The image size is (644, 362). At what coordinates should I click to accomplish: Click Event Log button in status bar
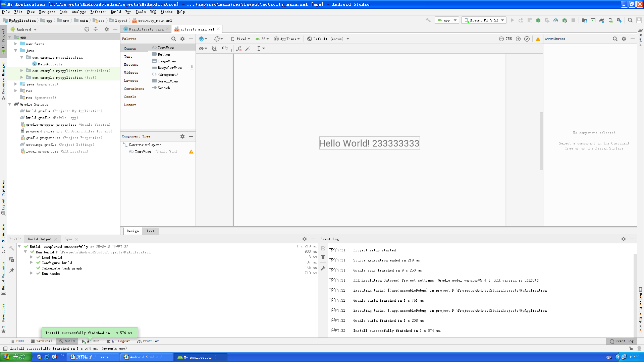622,341
